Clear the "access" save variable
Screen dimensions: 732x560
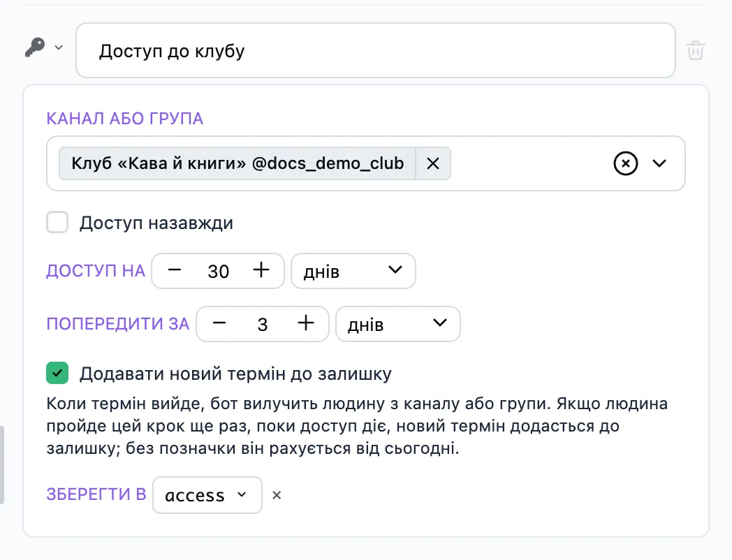pyautogui.click(x=277, y=495)
